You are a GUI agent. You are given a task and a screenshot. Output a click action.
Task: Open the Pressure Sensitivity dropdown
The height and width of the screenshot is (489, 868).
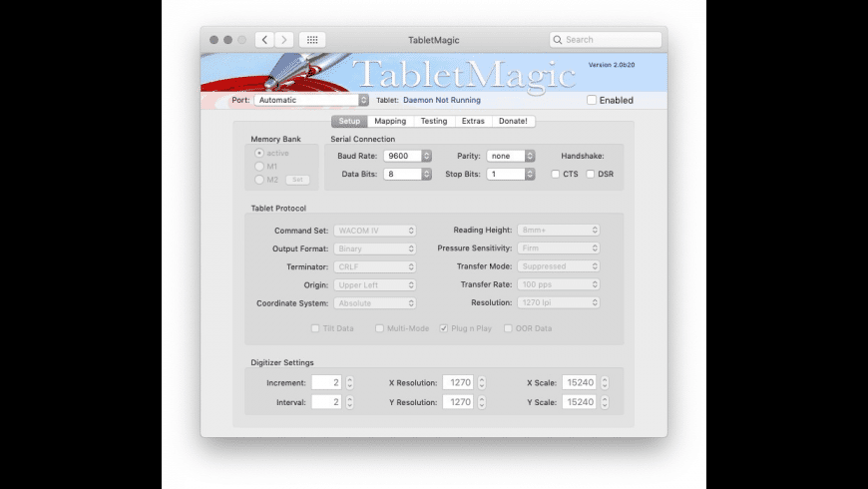point(559,248)
